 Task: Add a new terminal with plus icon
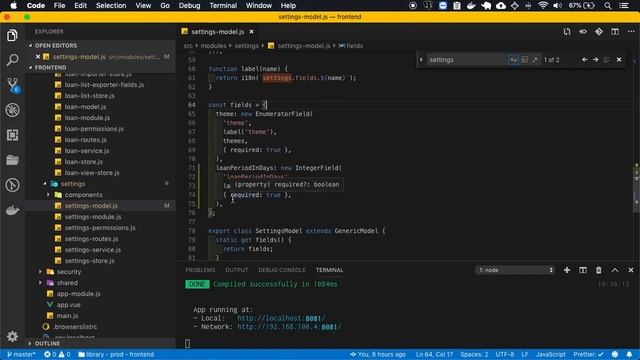567,270
